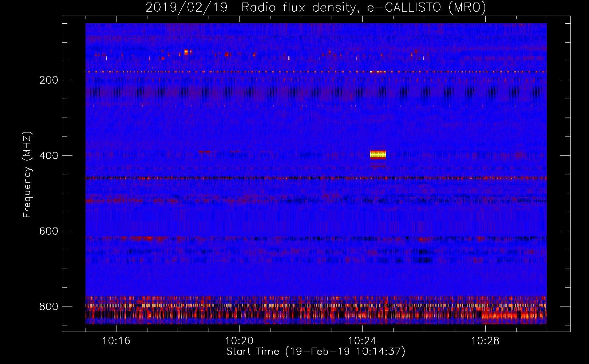589x364 pixels.
Task: Select the Start Time axis label text
Action: pos(316,352)
